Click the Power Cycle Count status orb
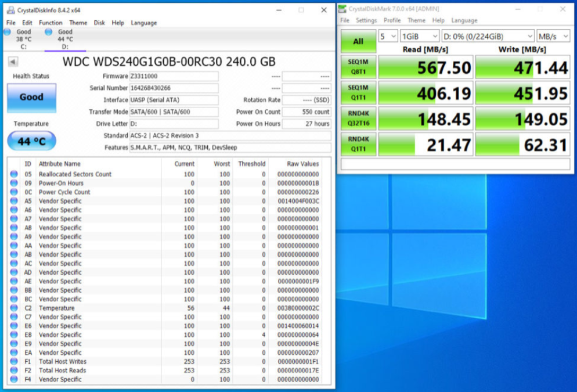The height and width of the screenshot is (392, 577). (14, 192)
